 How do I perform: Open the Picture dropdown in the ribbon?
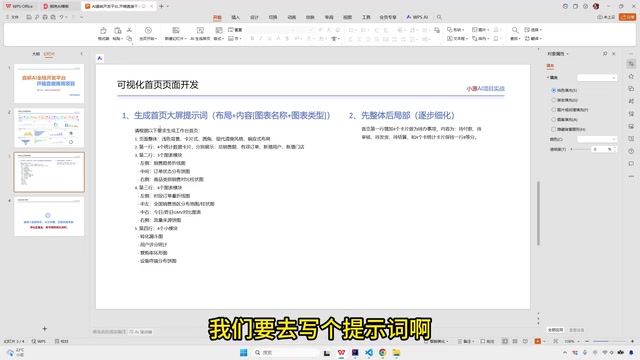(x=481, y=30)
